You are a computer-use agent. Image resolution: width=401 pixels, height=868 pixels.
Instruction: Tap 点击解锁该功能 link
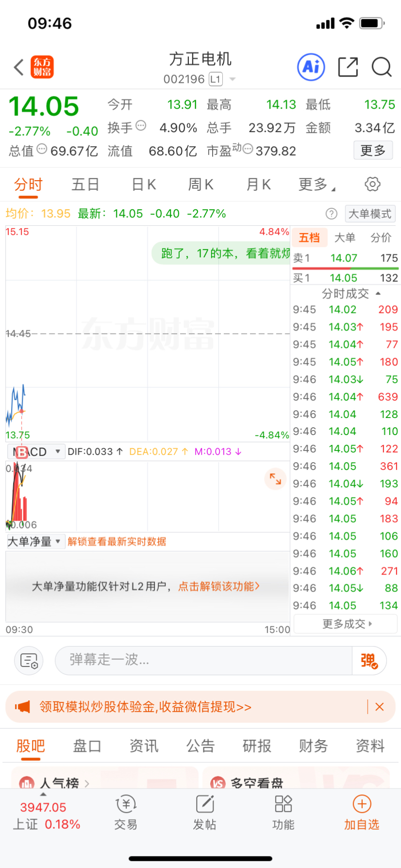pyautogui.click(x=219, y=587)
